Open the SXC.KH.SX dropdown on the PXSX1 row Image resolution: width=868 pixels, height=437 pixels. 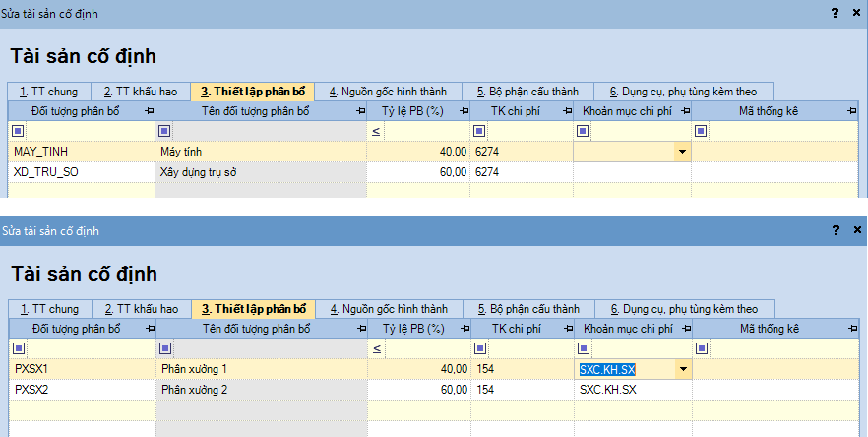(681, 369)
